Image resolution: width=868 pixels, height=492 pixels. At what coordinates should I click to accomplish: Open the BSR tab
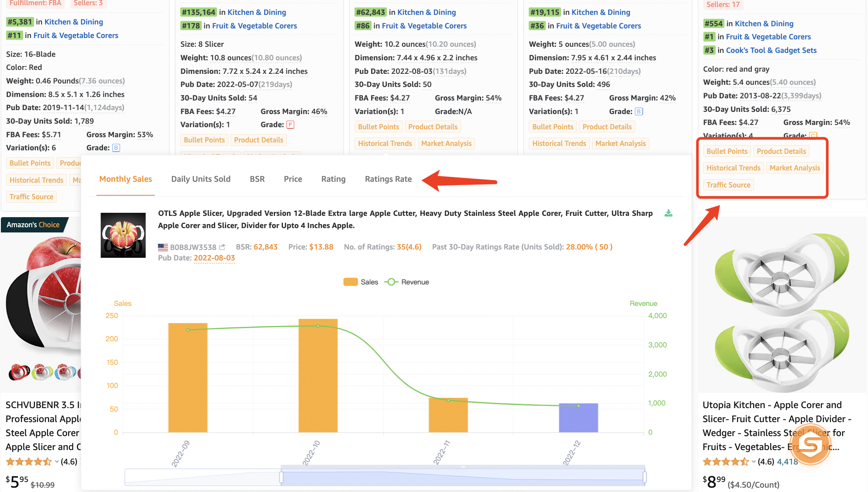(x=257, y=179)
